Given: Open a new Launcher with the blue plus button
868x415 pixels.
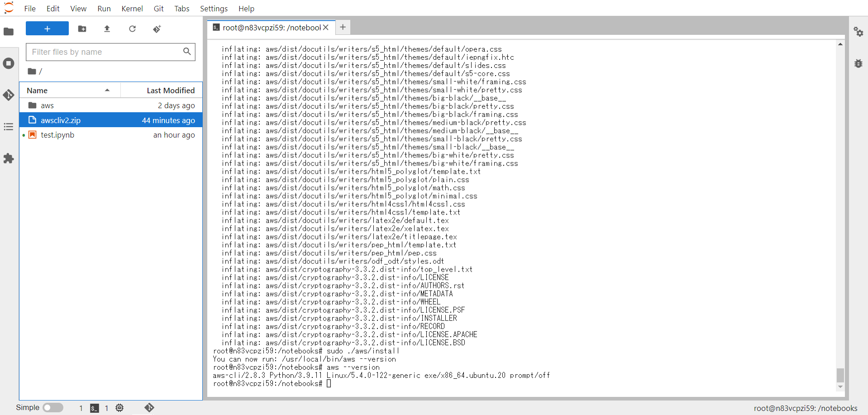Looking at the screenshot, I should (x=47, y=28).
